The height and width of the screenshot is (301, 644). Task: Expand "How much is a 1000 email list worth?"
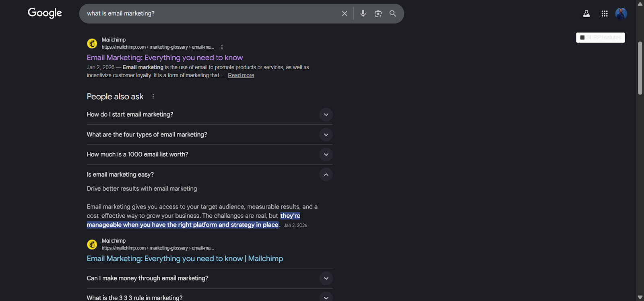coord(326,155)
